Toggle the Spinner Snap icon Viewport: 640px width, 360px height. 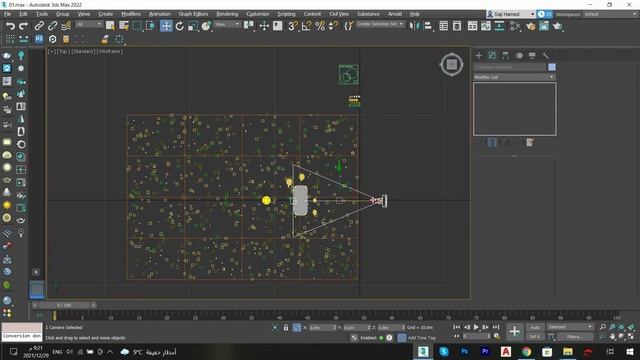pos(333,27)
